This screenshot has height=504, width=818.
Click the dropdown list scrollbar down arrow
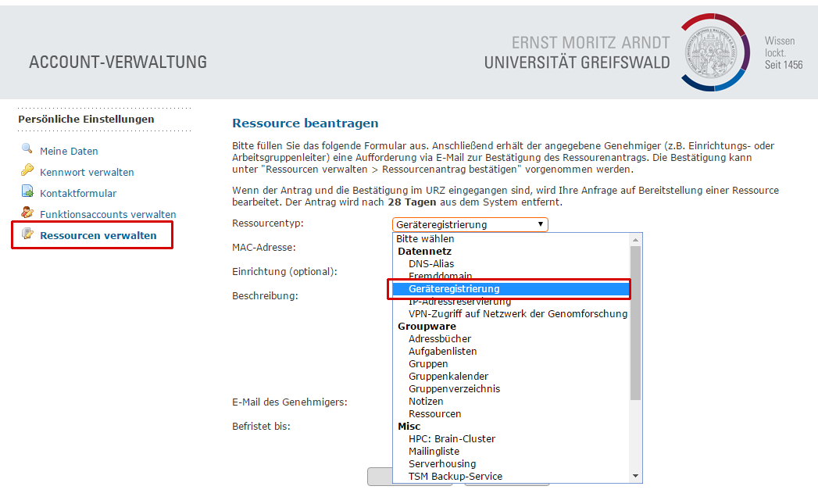pos(636,476)
